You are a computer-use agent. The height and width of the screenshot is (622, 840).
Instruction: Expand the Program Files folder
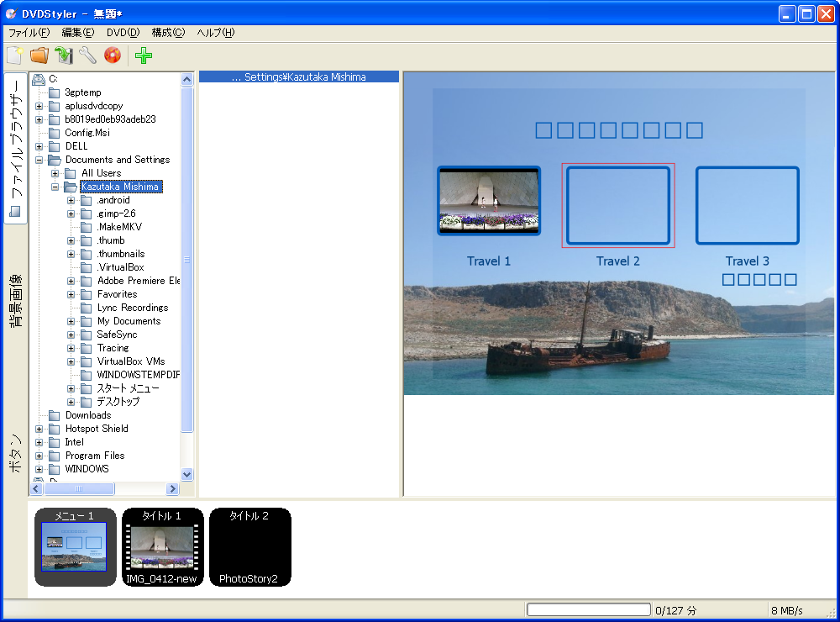coord(38,455)
